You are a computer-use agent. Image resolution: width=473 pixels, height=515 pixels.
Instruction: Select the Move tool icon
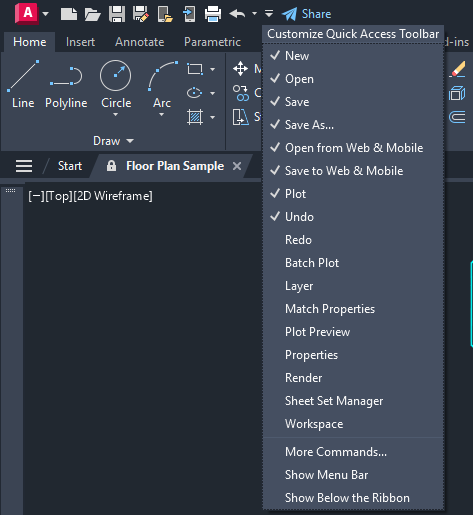click(240, 69)
